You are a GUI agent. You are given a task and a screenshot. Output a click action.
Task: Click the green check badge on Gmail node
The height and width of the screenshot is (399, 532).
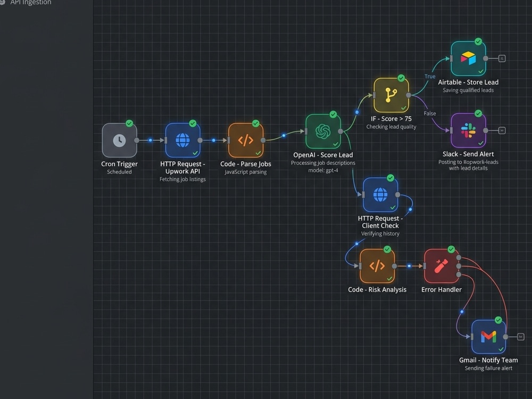click(x=498, y=320)
